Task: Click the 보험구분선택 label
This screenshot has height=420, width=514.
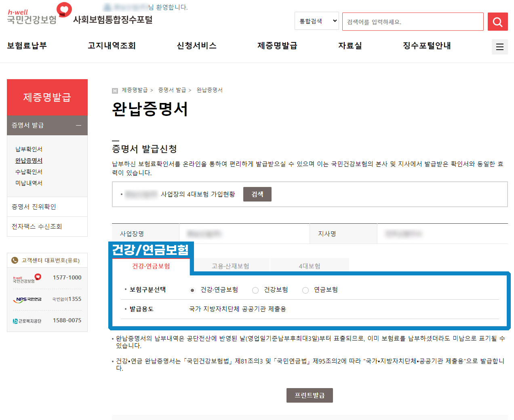Action: 147,290
